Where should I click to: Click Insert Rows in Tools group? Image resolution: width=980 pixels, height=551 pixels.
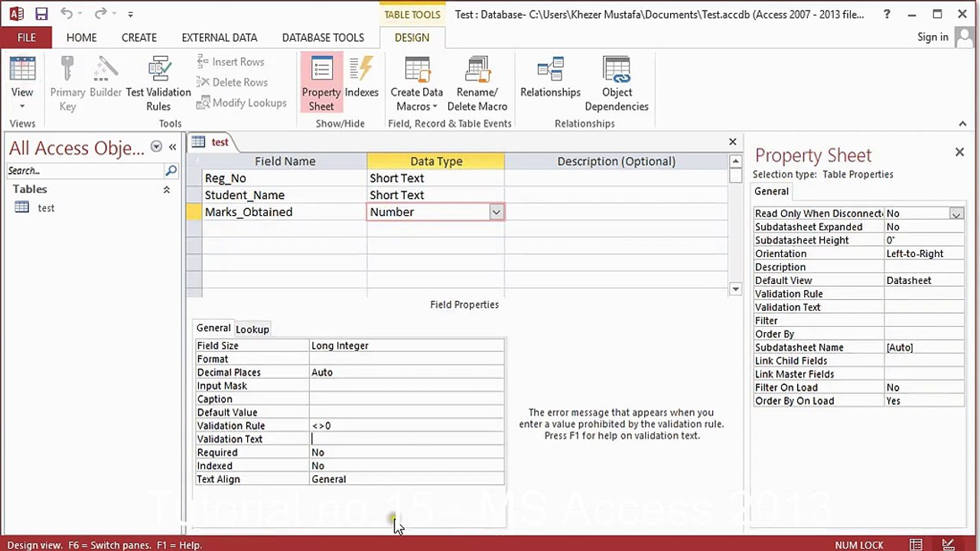tap(230, 62)
